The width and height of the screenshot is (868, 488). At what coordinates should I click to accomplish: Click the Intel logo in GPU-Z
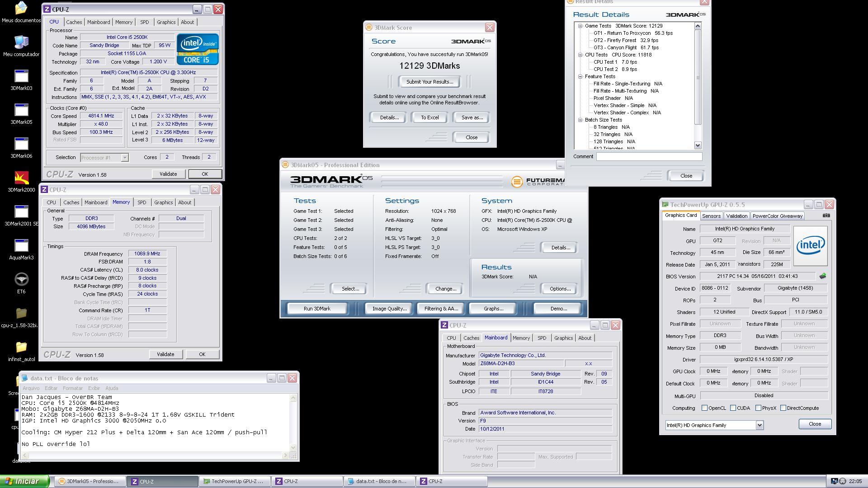(810, 245)
